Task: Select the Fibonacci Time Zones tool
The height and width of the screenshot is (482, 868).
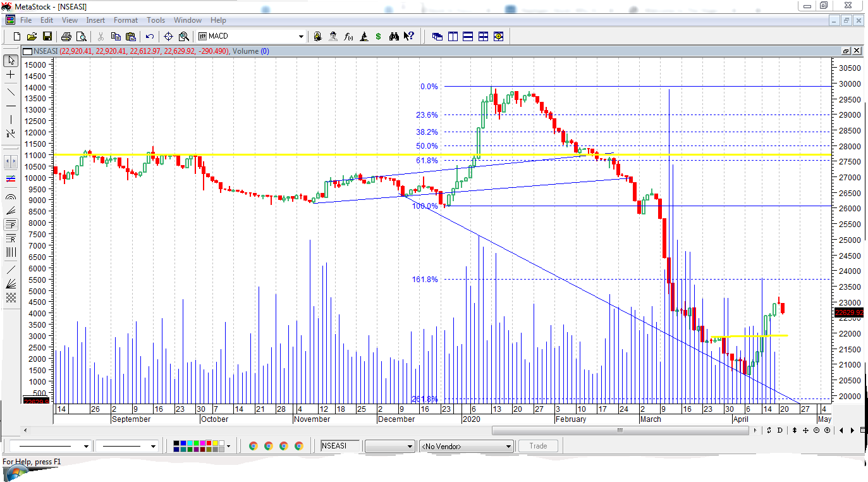Action: [x=11, y=252]
